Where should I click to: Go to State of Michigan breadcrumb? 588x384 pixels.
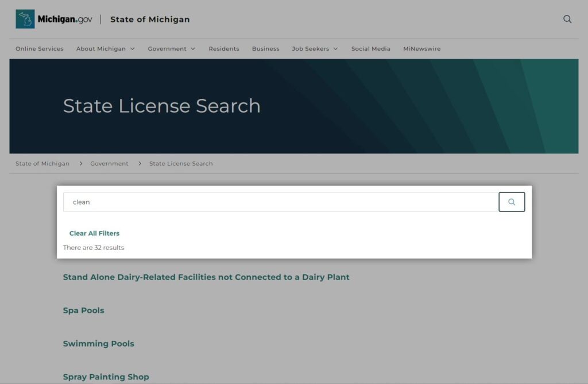click(x=42, y=163)
